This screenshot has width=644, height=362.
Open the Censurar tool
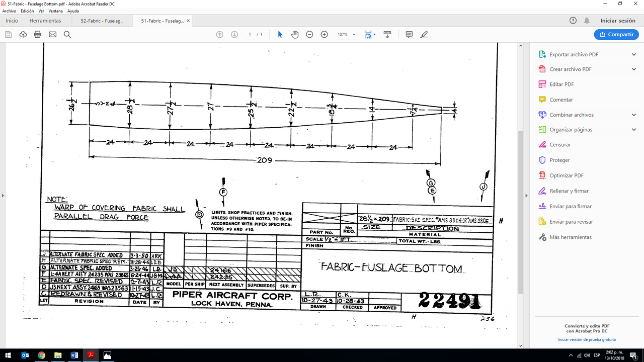pyautogui.click(x=560, y=144)
